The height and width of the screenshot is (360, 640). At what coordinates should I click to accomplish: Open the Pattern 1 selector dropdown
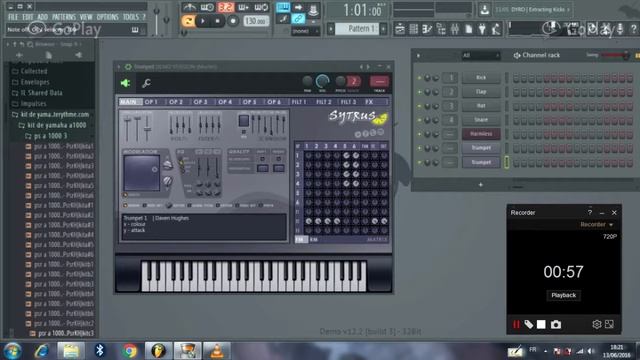[x=357, y=29]
